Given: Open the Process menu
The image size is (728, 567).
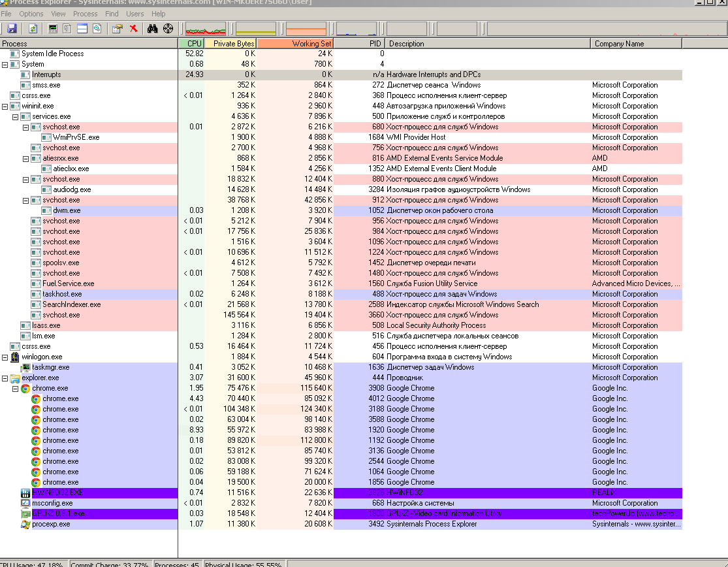Looking at the screenshot, I should 86,14.
